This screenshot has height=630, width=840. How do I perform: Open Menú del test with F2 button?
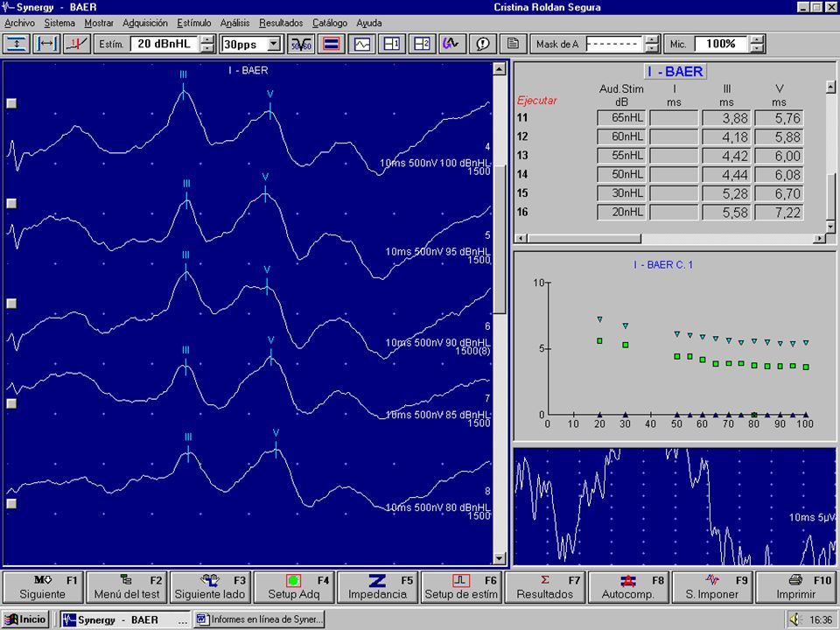pyautogui.click(x=127, y=587)
